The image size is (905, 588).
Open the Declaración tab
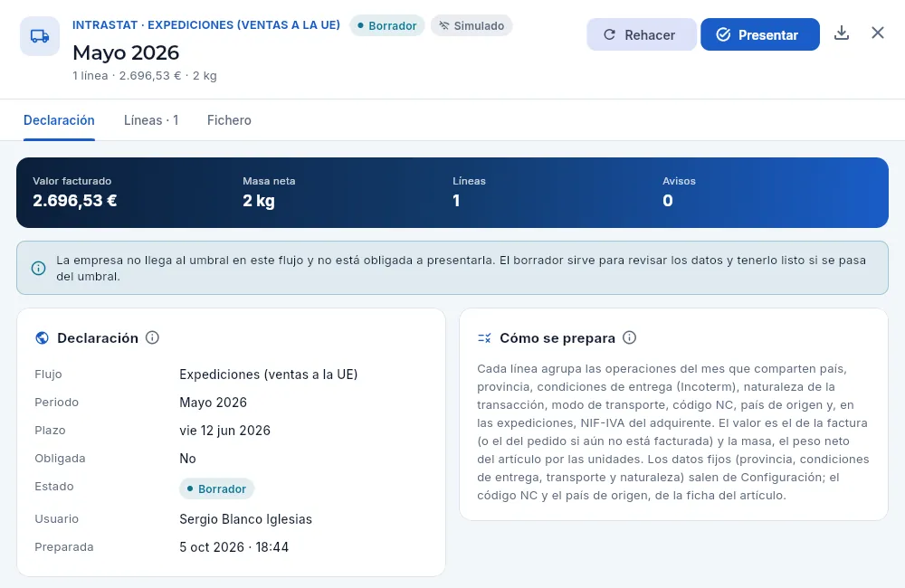[x=59, y=120]
